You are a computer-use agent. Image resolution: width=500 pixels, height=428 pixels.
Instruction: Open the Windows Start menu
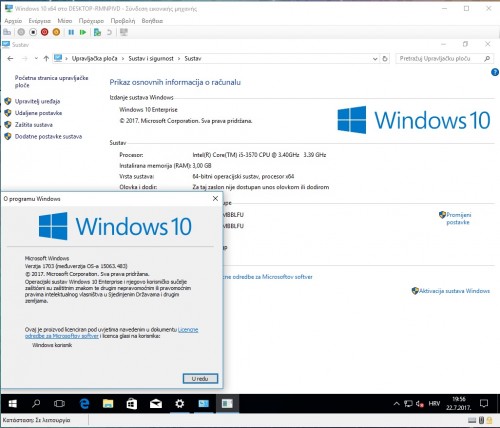(x=13, y=404)
